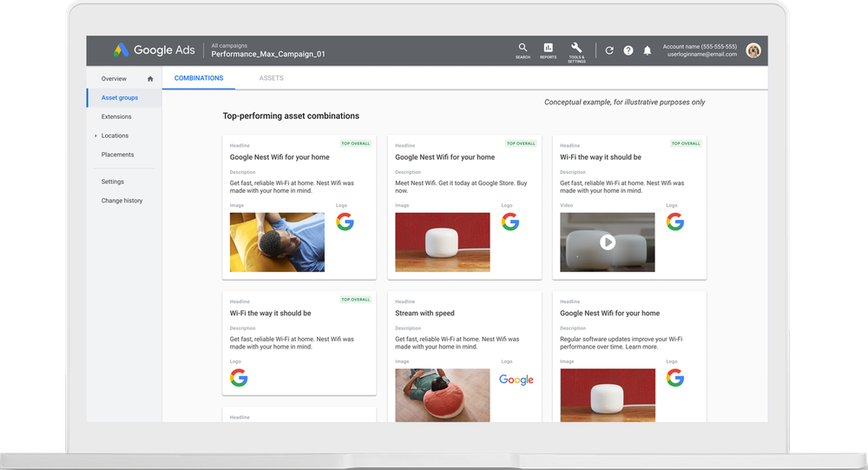Image resolution: width=868 pixels, height=470 pixels.
Task: Click the refresh icon in header
Action: pos(609,51)
